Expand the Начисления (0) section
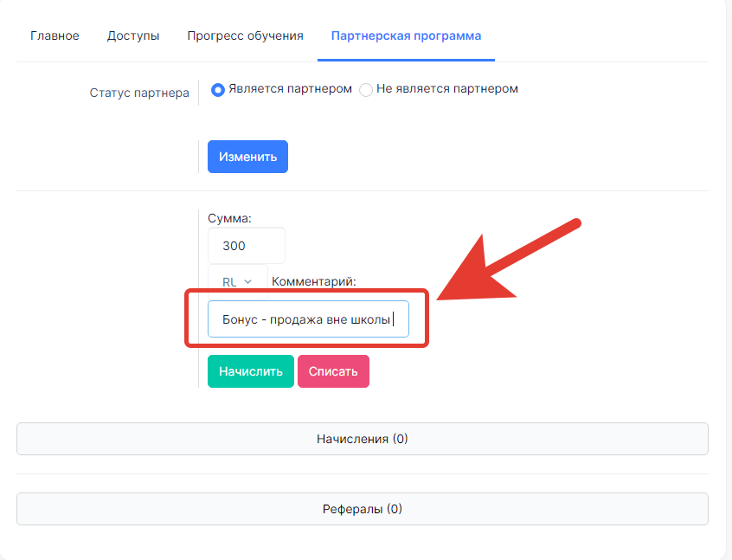This screenshot has width=732, height=560. click(363, 439)
